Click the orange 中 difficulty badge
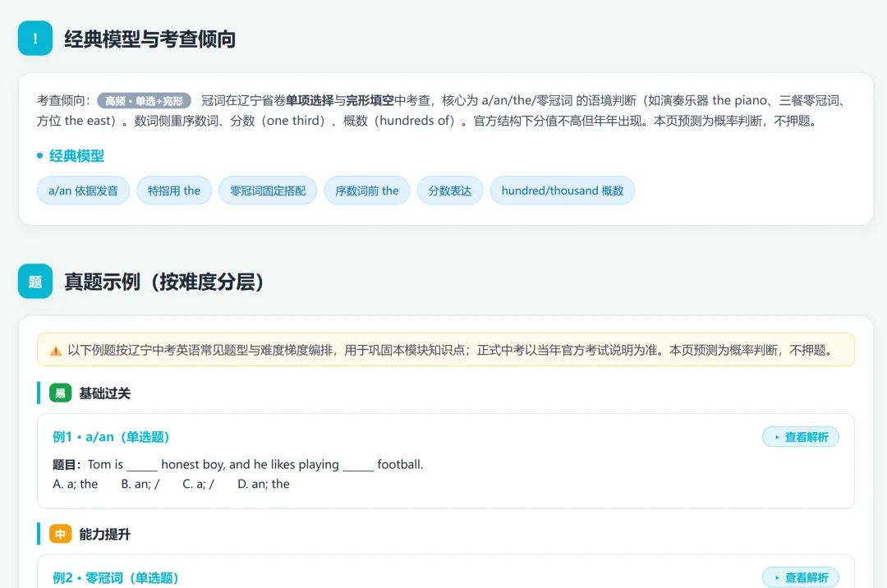This screenshot has height=588, width=887. [61, 534]
